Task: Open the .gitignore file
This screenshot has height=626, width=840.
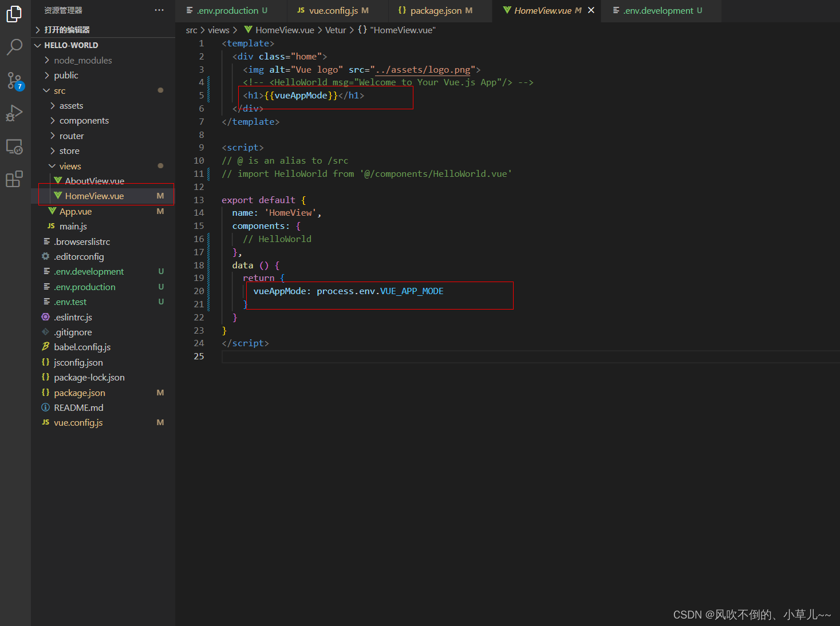Action: click(x=103, y=332)
